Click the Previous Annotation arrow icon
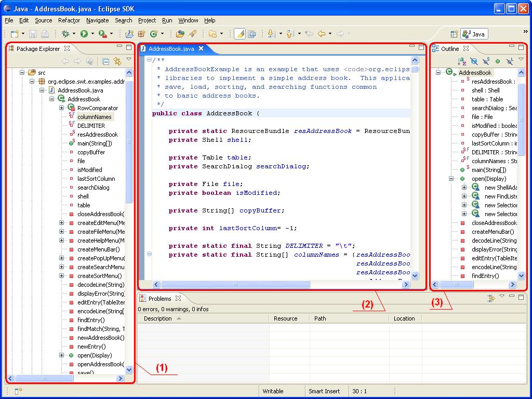Screen dimensions: 532x399 (x=290, y=34)
